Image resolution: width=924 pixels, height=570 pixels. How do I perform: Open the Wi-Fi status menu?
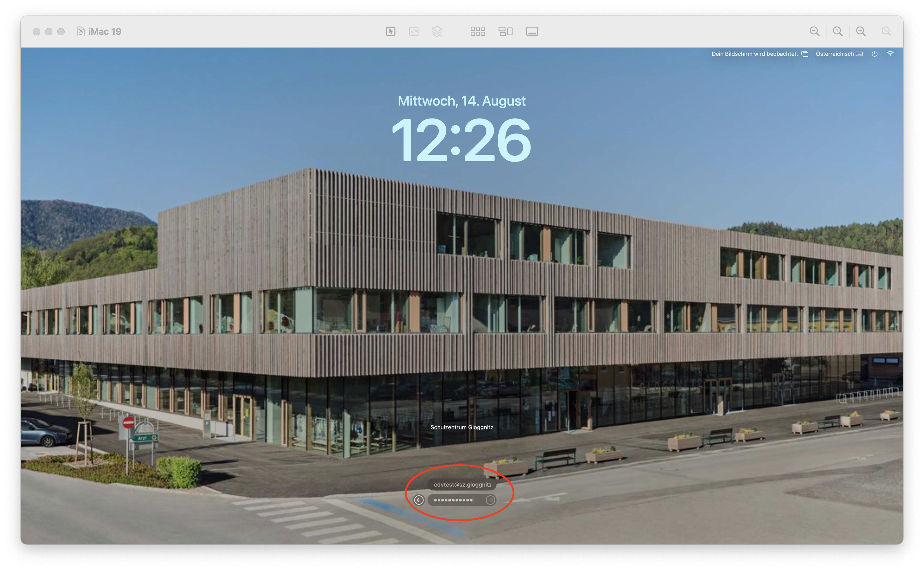[x=890, y=54]
